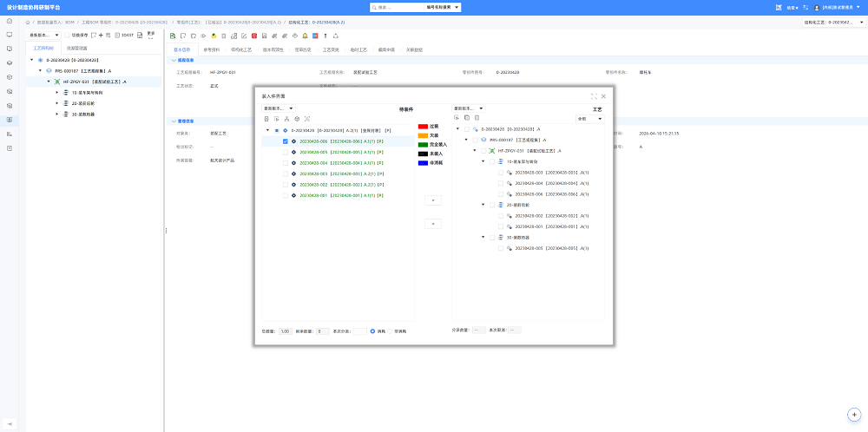Click the first green document icon in main toolbar

tap(173, 36)
